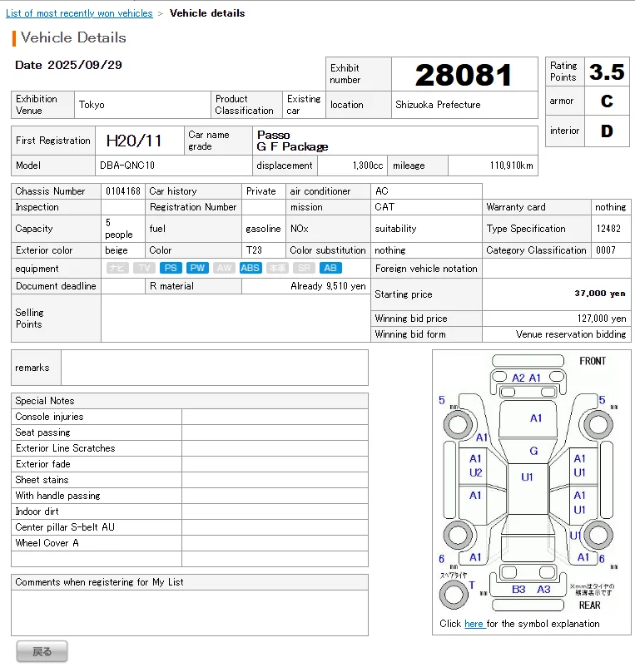Click the My List comments text area
This screenshot has height=672, width=635.
click(x=190, y=613)
